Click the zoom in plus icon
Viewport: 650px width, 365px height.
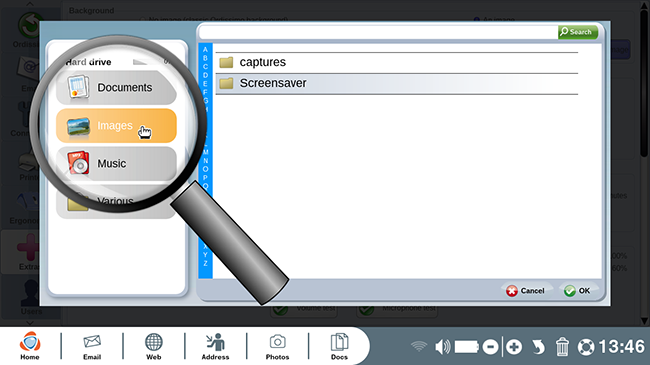point(514,347)
